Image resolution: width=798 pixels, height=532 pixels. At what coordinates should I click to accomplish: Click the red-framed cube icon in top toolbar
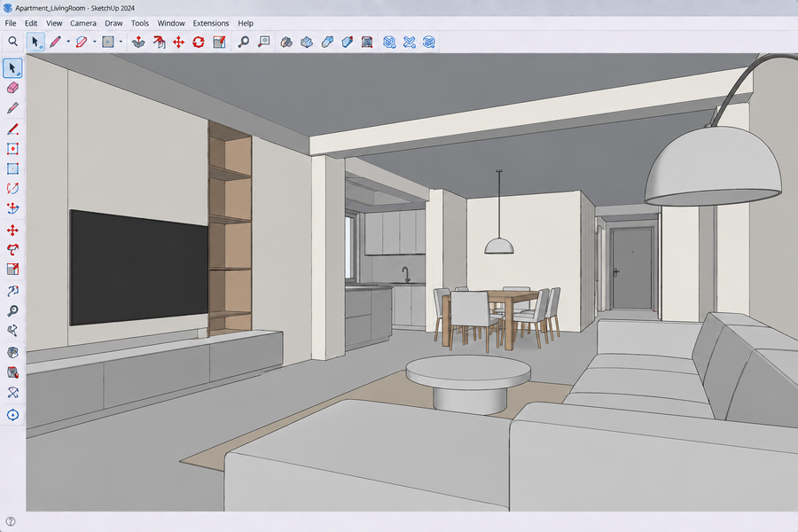coord(367,42)
